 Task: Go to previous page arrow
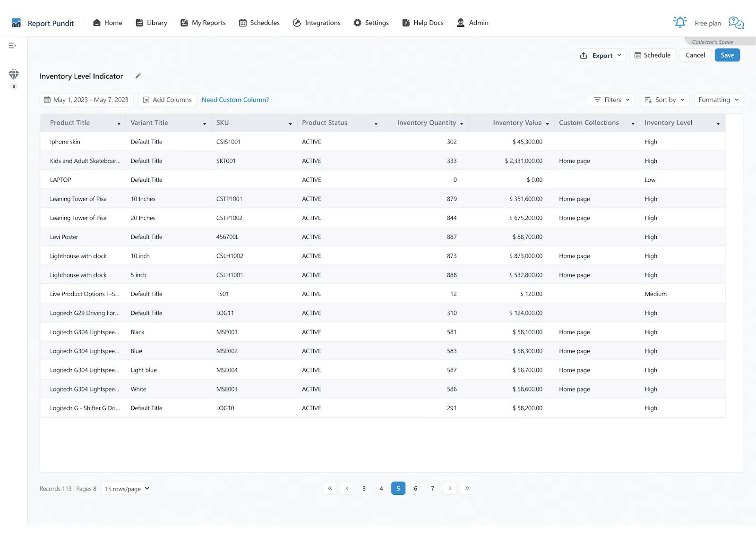[347, 488]
